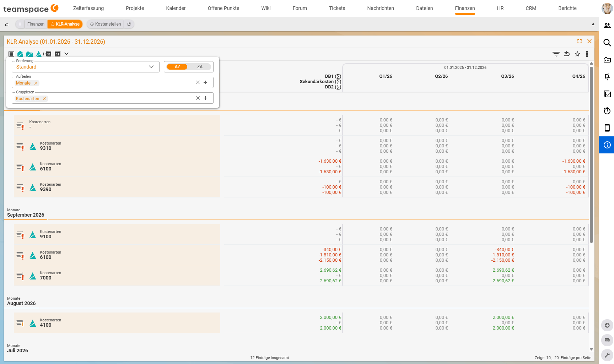Open the search magnifier in the right sidebar
The width and height of the screenshot is (614, 364).
(607, 43)
